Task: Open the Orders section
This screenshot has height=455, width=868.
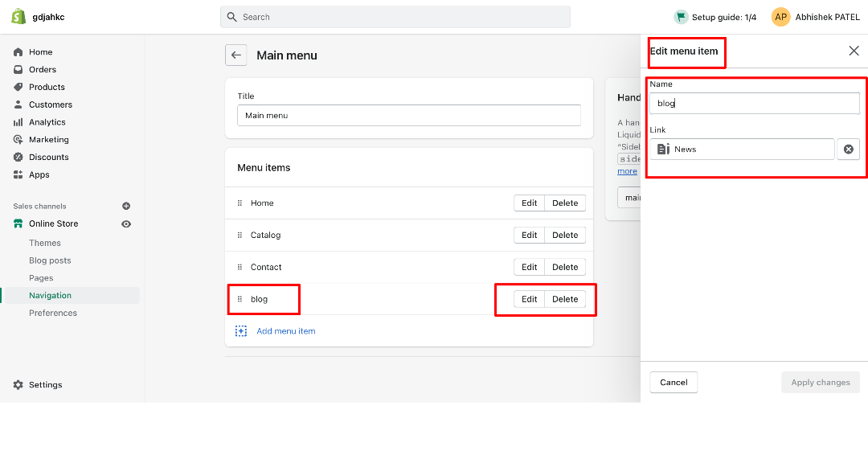Action: coord(43,70)
